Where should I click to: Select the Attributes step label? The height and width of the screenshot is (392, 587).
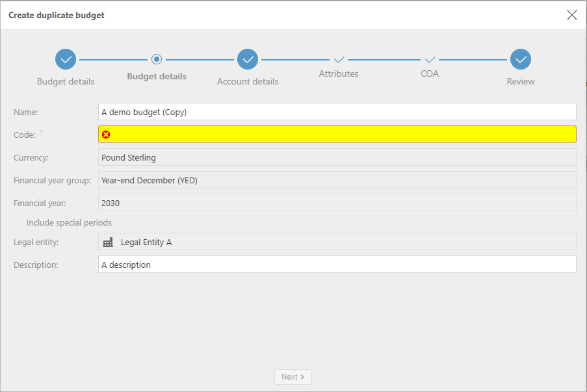(339, 74)
